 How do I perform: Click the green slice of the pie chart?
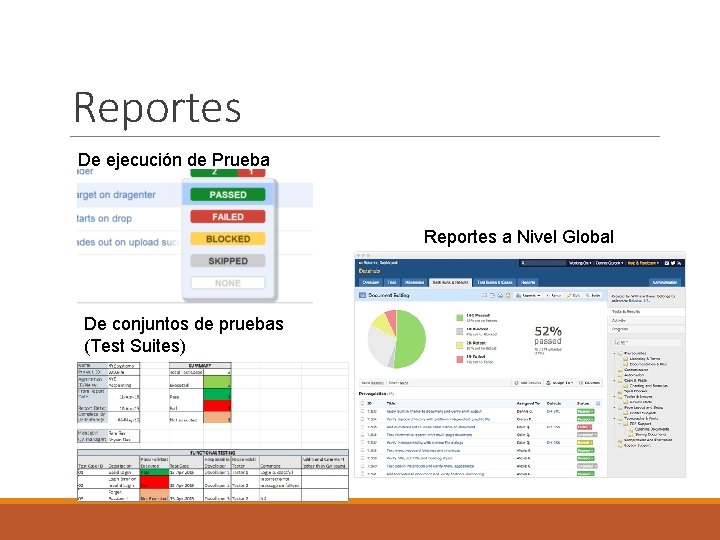(x=410, y=340)
